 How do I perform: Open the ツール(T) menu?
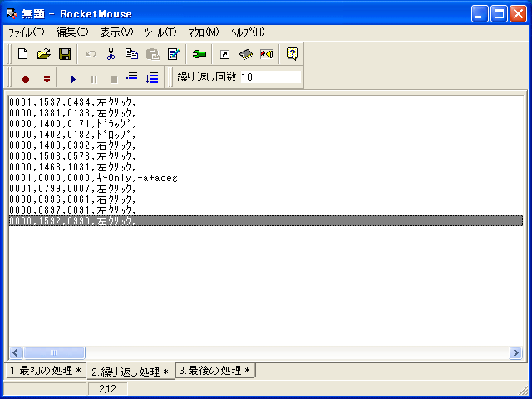pyautogui.click(x=160, y=32)
